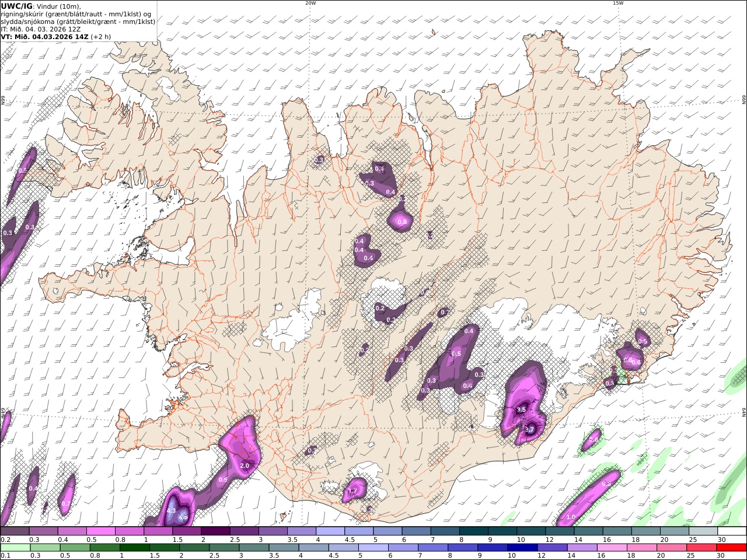
Task: Pick the light pink 16 swatch in lower legend
Action: click(x=611, y=548)
